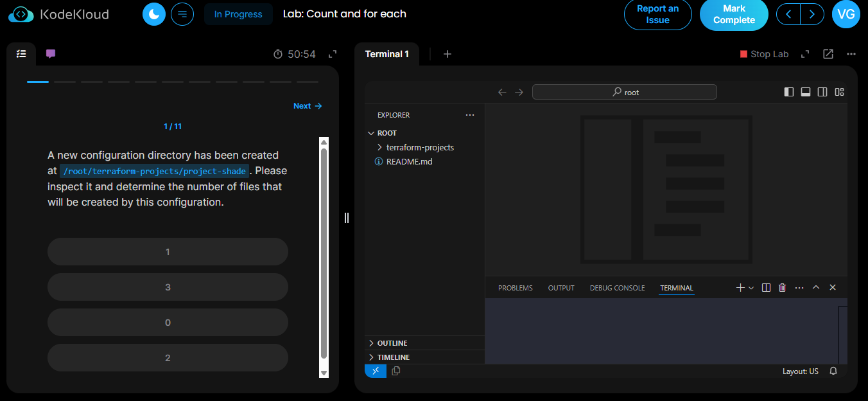Switch to the PROBLEMS tab

click(x=516, y=288)
